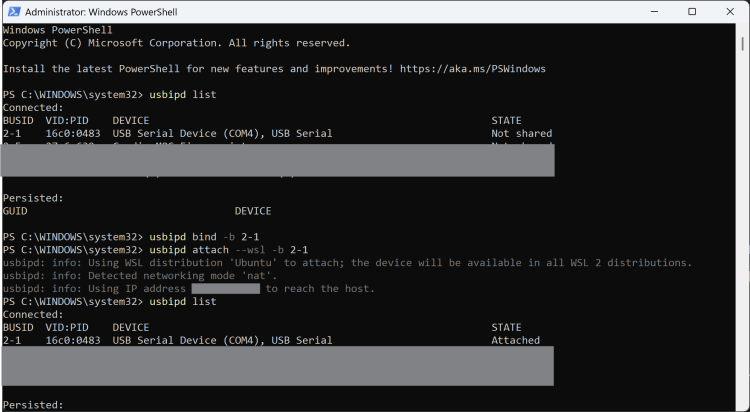This screenshot has height=412, width=750.
Task: Click the 'Using WSL distribution Ubuntu' info line
Action: (347, 263)
